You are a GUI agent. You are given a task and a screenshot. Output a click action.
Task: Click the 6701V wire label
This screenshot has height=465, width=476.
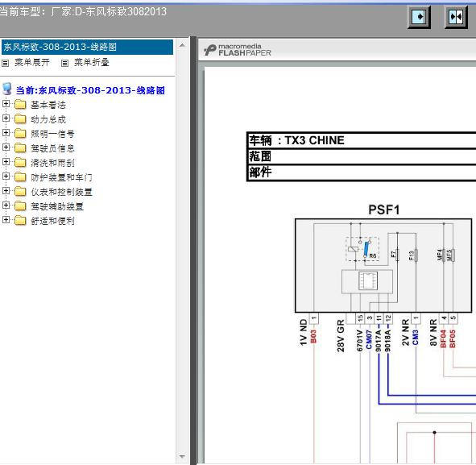[x=360, y=341]
